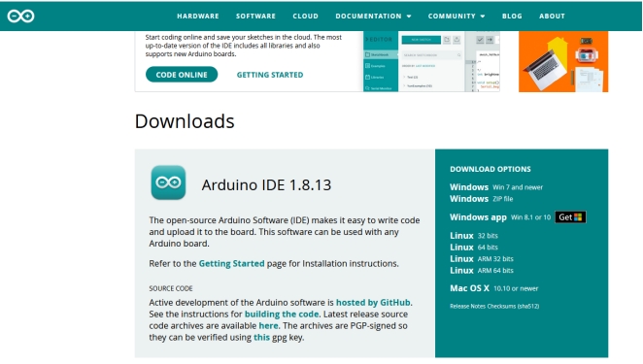Download Linux 64 bits version
Image resolution: width=643 pixels, height=364 pixels.
pyautogui.click(x=474, y=248)
